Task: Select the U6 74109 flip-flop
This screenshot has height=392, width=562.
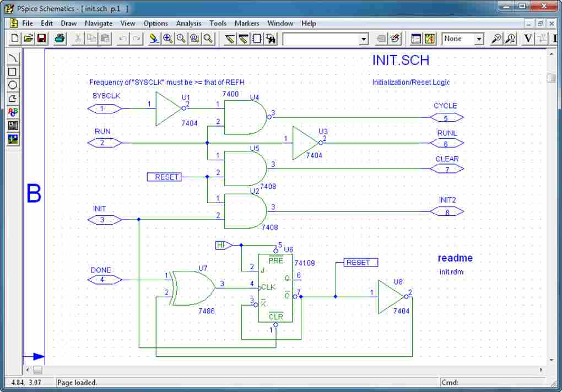Action: (275, 288)
